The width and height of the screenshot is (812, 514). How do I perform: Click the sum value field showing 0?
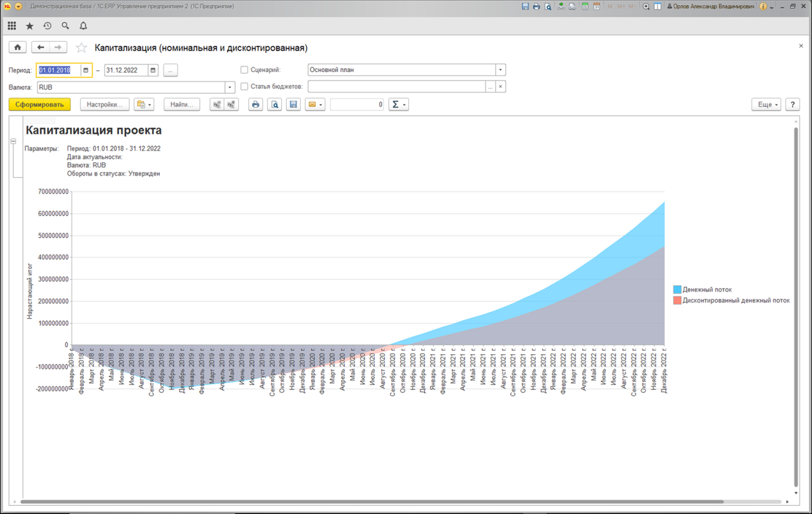click(x=357, y=105)
